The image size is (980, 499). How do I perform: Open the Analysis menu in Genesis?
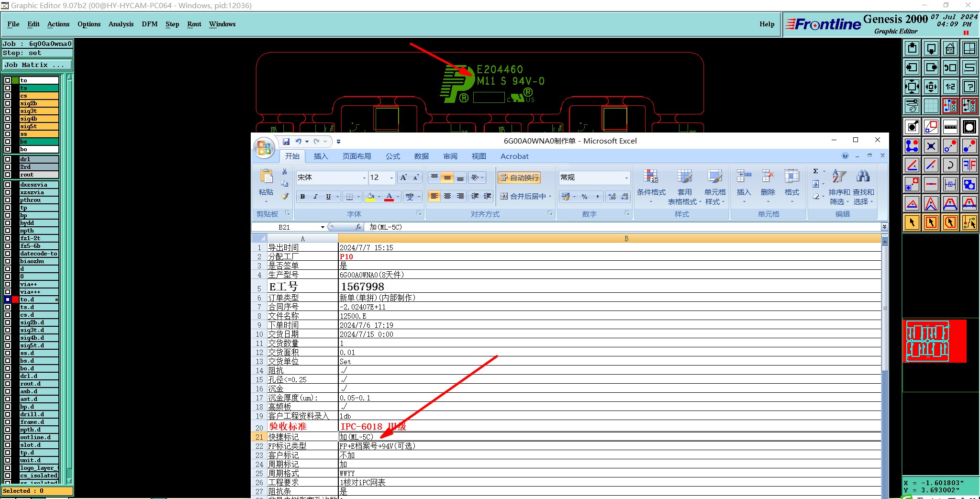click(121, 24)
